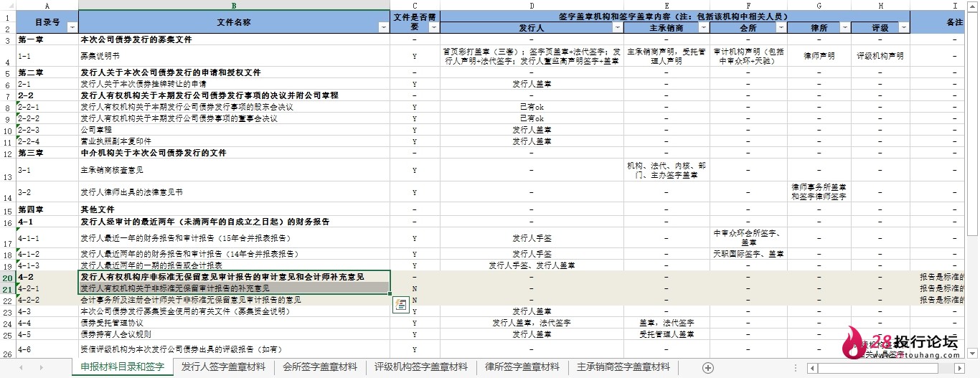This screenshot has height=378, width=980.
Task: Select the cell 债券持有人会议规则
Action: [x=234, y=334]
